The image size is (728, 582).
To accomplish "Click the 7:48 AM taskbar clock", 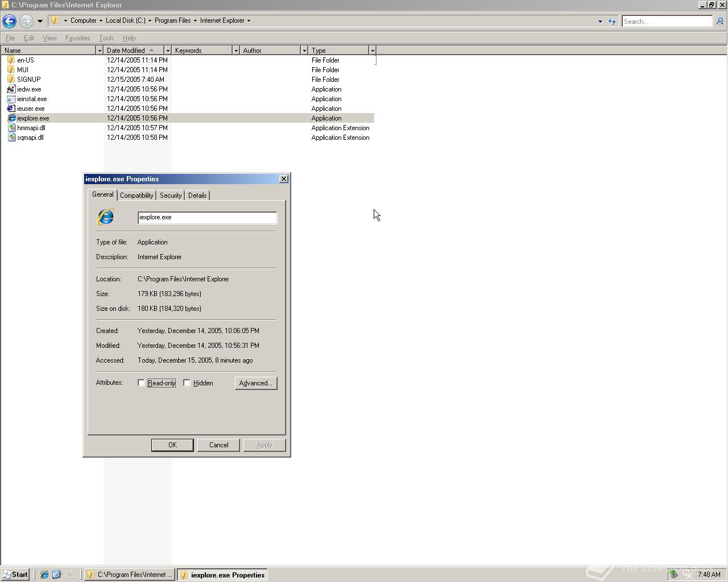I will (709, 575).
